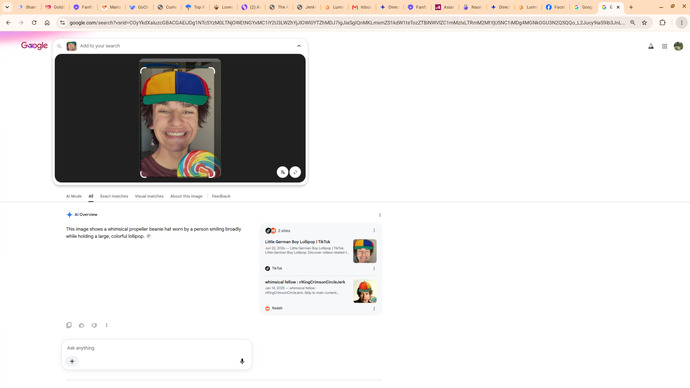Switch to Visual matches tab
690x388 pixels.
[149, 196]
